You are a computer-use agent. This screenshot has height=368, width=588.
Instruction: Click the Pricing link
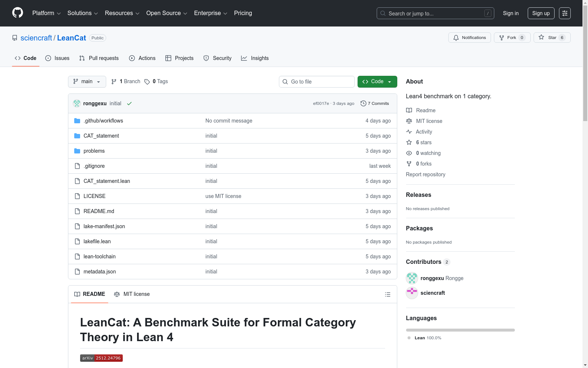(243, 13)
